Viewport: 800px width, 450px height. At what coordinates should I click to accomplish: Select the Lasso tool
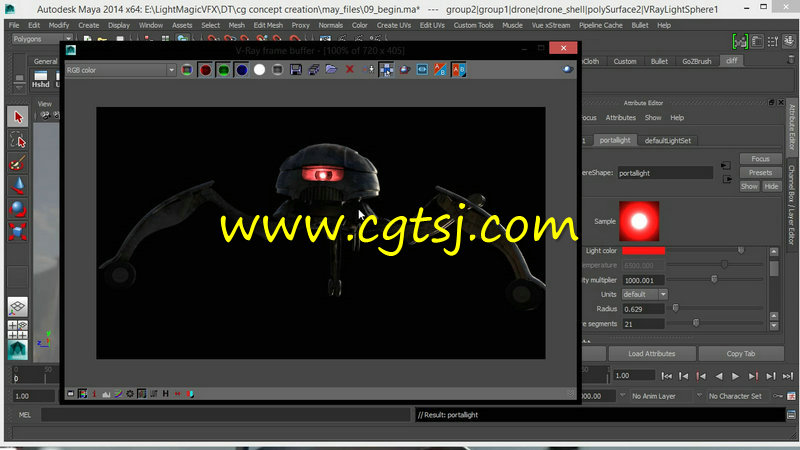[18, 140]
